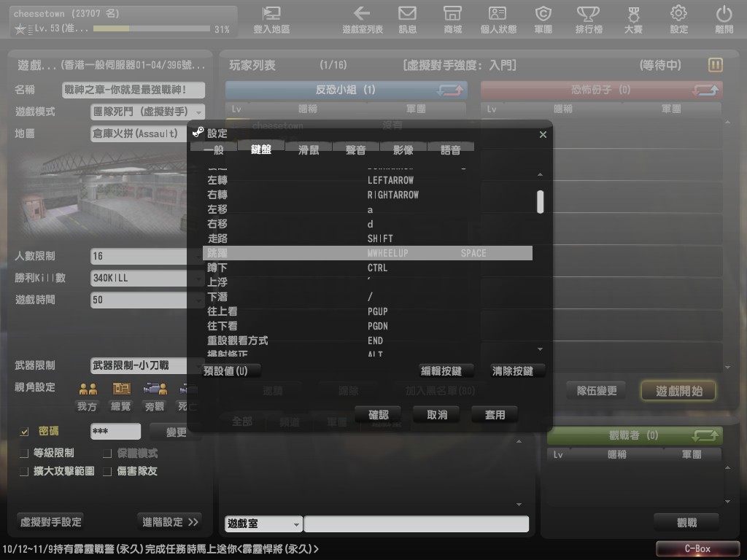747x560 pixels.
Task: Click the 隊伍變更 team change button
Action: pyautogui.click(x=597, y=391)
